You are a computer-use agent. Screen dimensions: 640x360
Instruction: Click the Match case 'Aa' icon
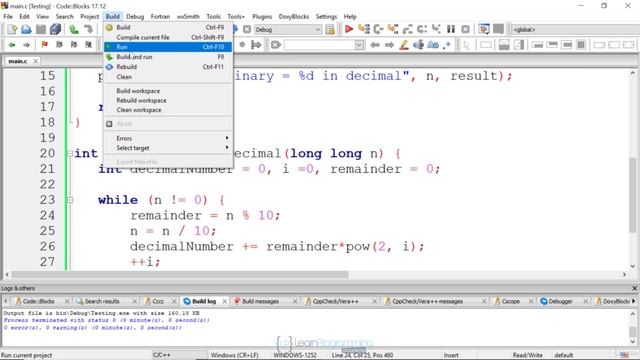pyautogui.click(x=433, y=44)
